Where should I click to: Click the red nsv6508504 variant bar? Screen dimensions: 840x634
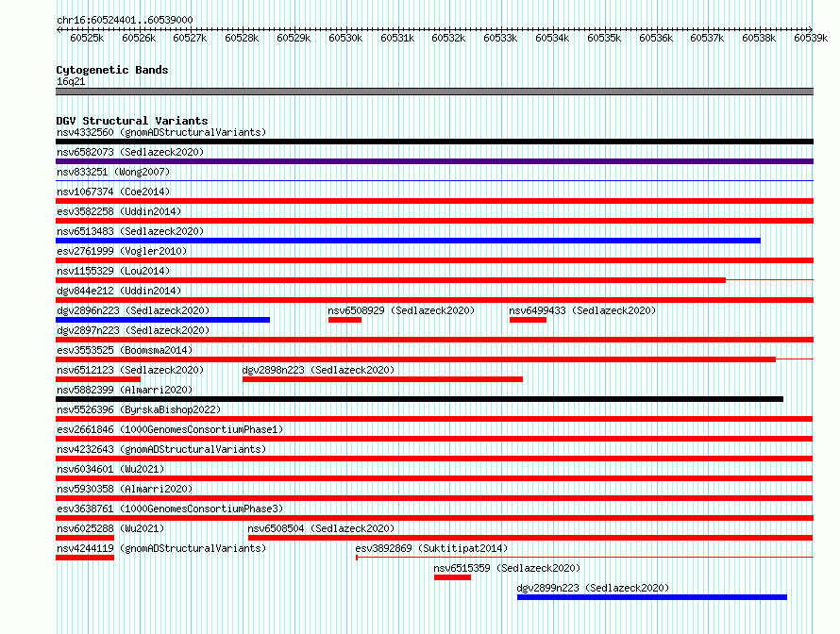pos(530,538)
